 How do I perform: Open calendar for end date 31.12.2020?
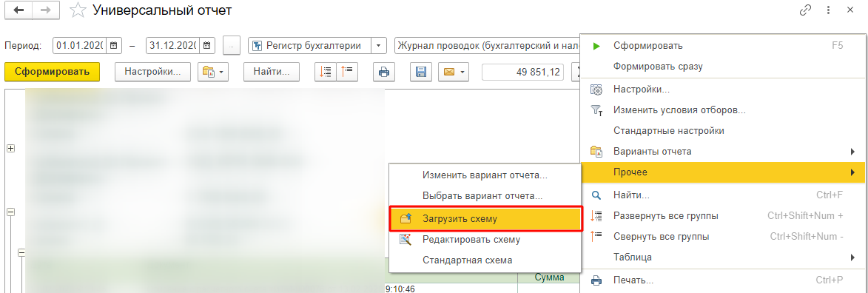[207, 45]
